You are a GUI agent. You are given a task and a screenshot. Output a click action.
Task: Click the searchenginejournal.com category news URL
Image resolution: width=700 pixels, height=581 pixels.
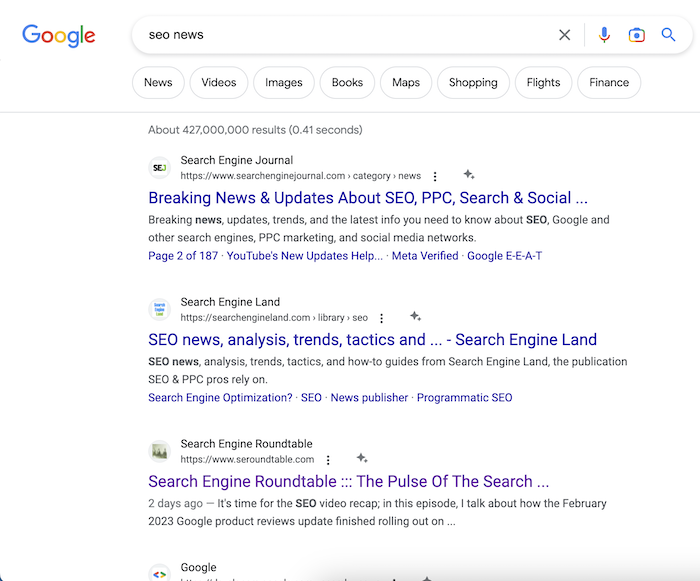click(300, 176)
